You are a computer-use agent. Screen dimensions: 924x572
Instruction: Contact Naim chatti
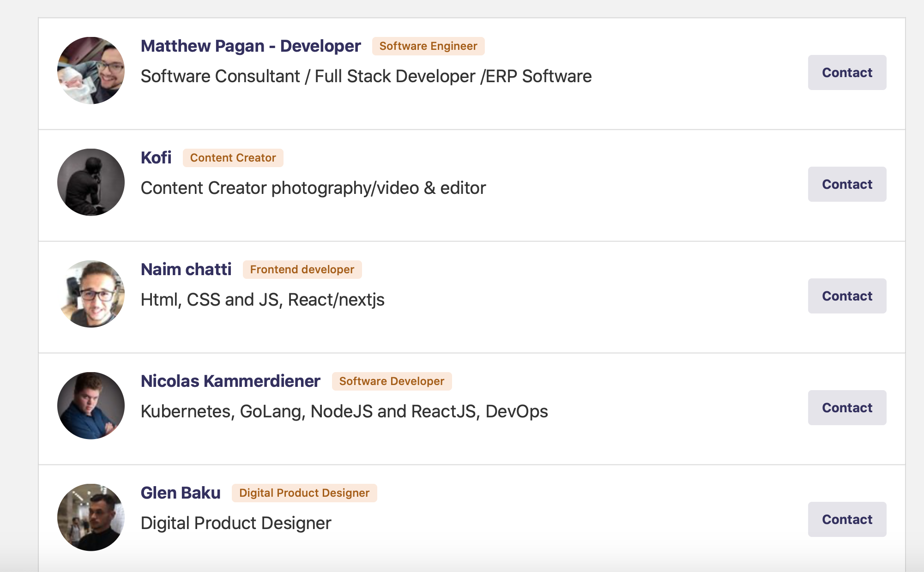[x=846, y=295]
